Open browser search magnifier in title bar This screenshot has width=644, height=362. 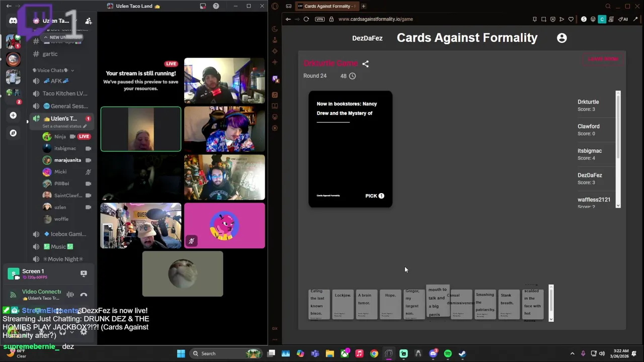pyautogui.click(x=608, y=6)
